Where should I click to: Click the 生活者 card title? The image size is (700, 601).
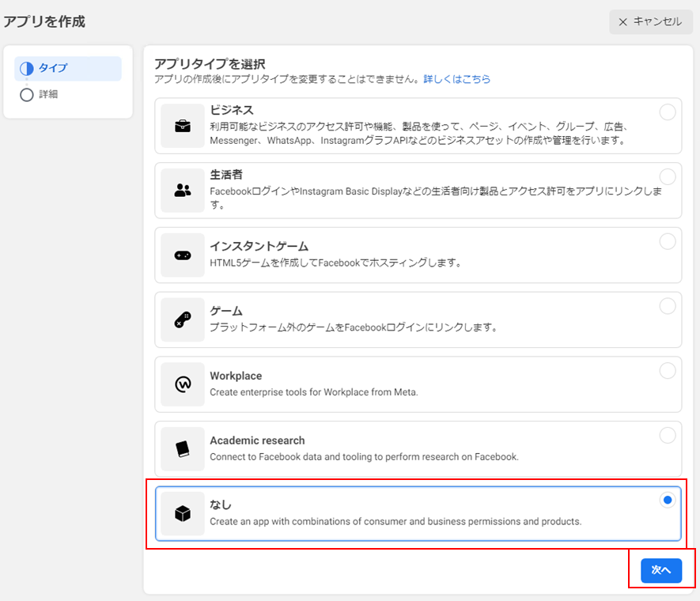click(x=226, y=175)
